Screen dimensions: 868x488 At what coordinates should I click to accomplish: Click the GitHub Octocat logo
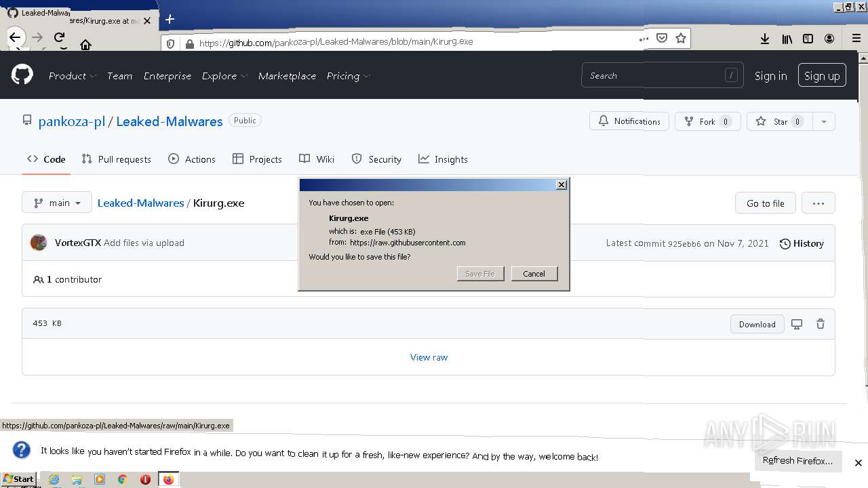coord(22,75)
